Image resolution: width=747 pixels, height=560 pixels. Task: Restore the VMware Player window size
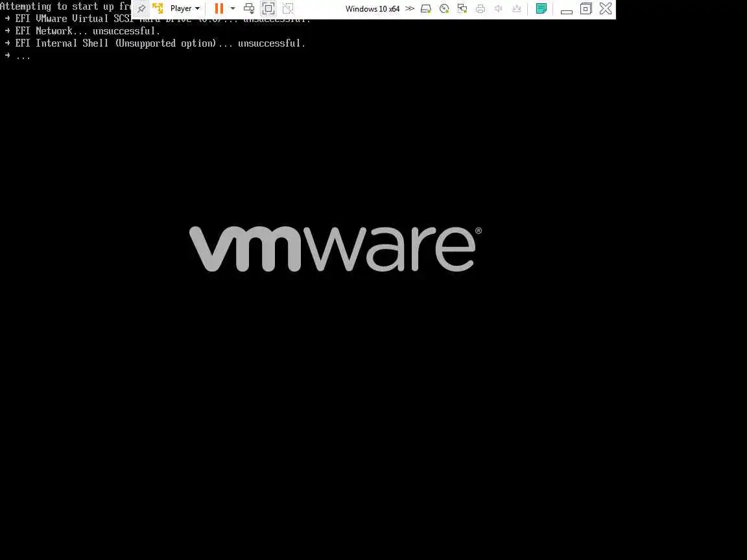(586, 8)
